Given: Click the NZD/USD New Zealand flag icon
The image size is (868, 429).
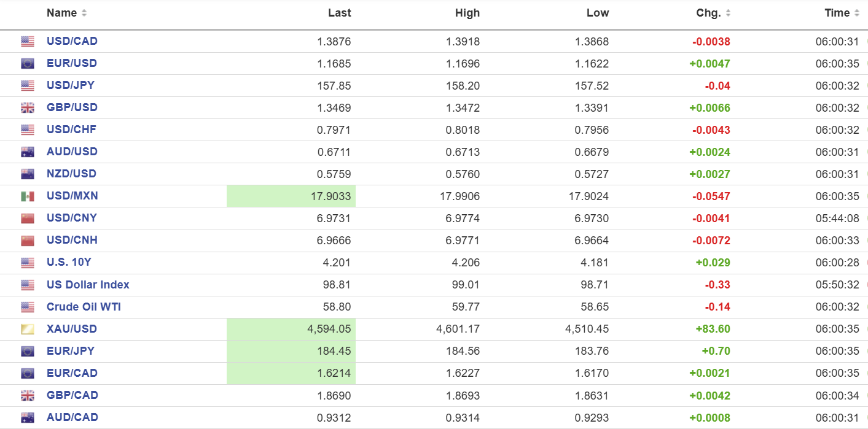Looking at the screenshot, I should coord(28,174).
